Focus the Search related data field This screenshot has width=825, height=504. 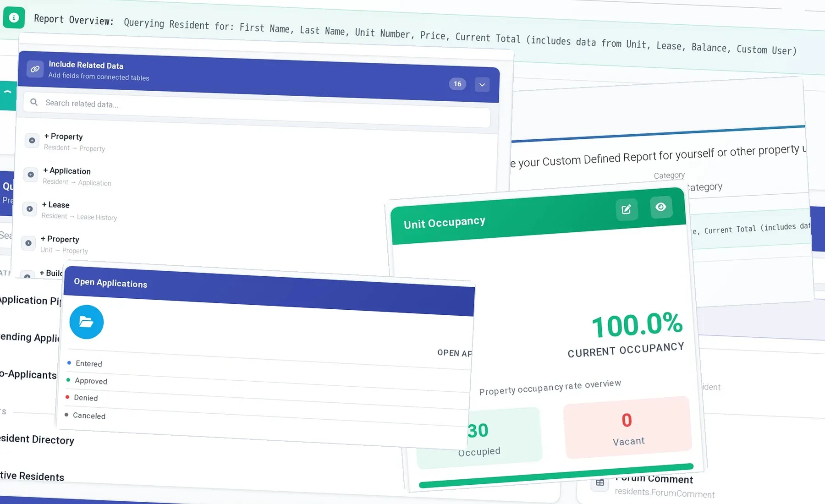click(x=257, y=109)
